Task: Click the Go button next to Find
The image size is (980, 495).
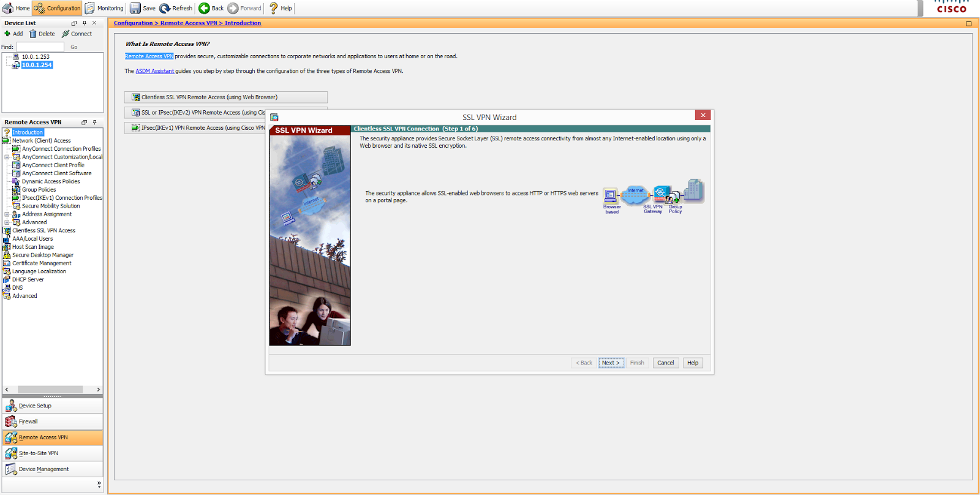Action: point(73,47)
